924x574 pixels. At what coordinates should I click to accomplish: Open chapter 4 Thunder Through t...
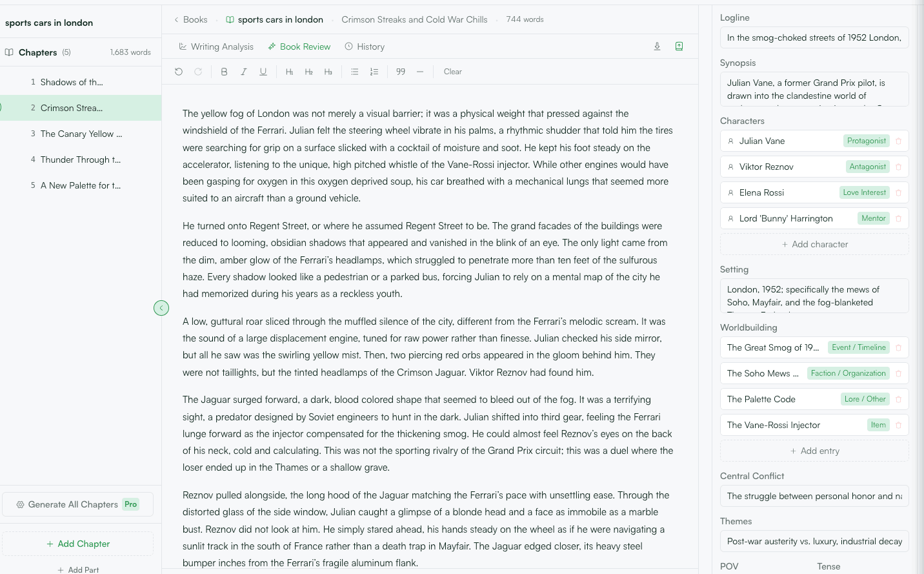pos(81,159)
